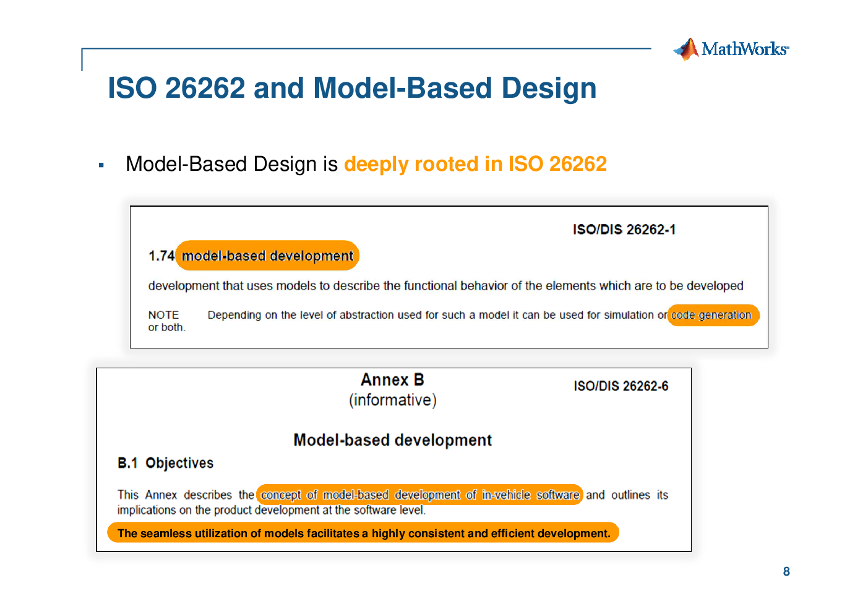Viewport: 868px width, 614px height.
Task: Click the 'NOTE' label in the first excerpt
Action: [x=163, y=315]
